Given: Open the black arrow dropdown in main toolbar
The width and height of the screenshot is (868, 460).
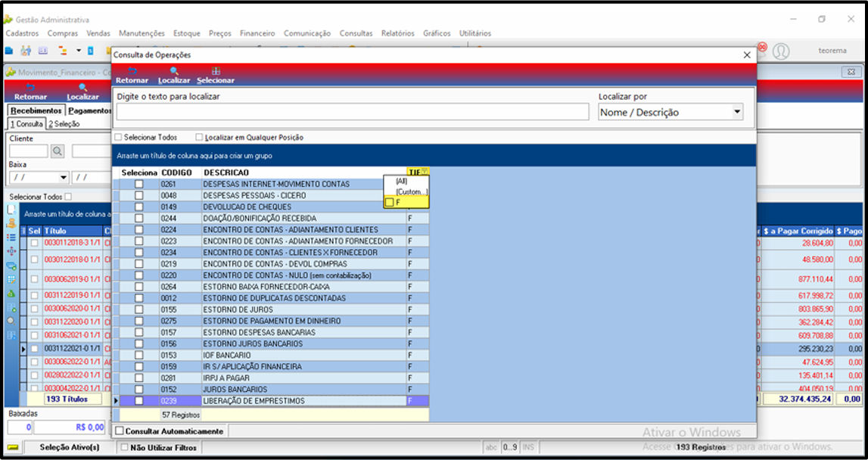Looking at the screenshot, I should click(79, 51).
